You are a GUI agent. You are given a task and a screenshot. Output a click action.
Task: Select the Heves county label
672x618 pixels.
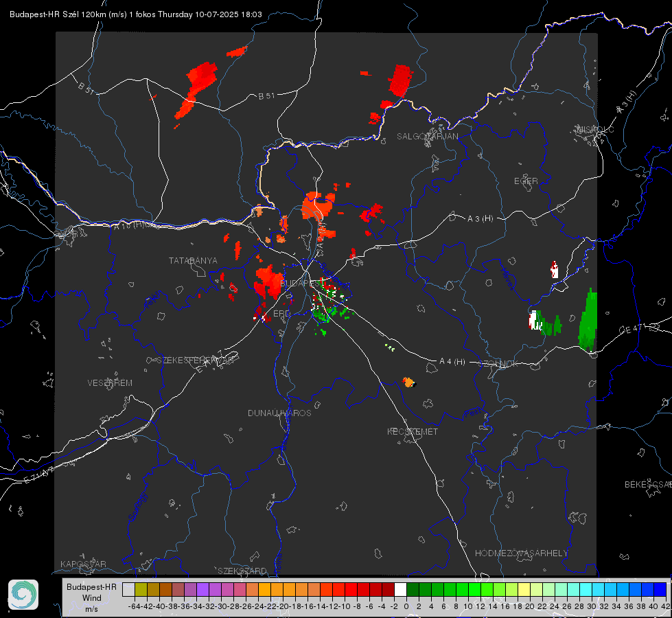(x=507, y=279)
